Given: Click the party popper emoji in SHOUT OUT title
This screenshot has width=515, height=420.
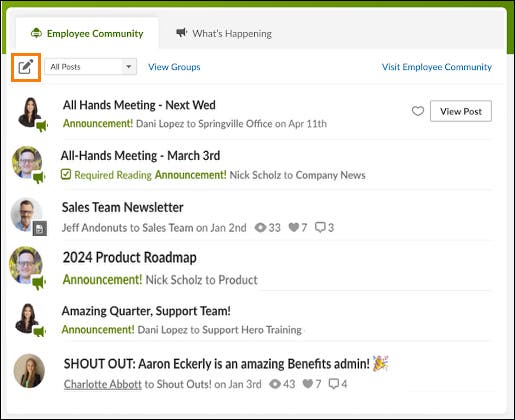Looking at the screenshot, I should (381, 363).
